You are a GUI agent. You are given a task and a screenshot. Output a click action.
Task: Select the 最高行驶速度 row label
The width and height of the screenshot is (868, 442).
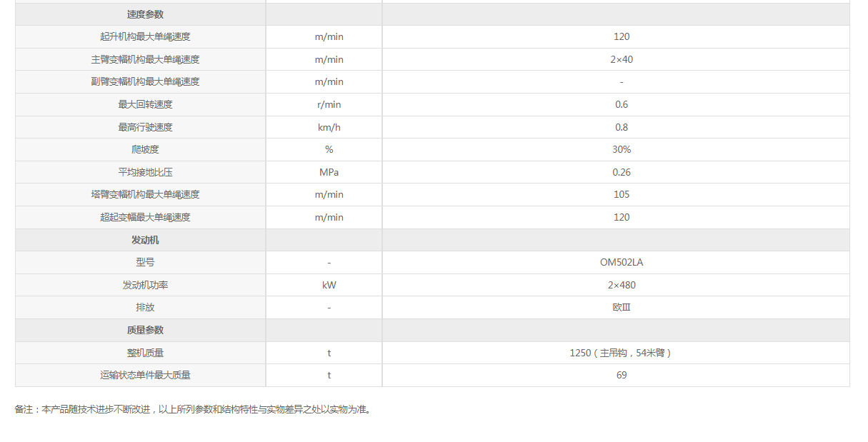[x=145, y=127]
